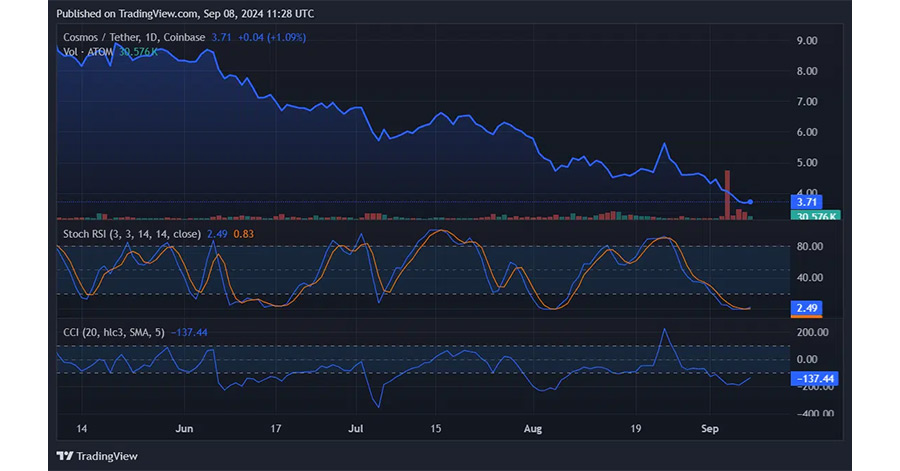
Task: Click the 2.49 Stoch RSI axis label
Action: point(806,308)
